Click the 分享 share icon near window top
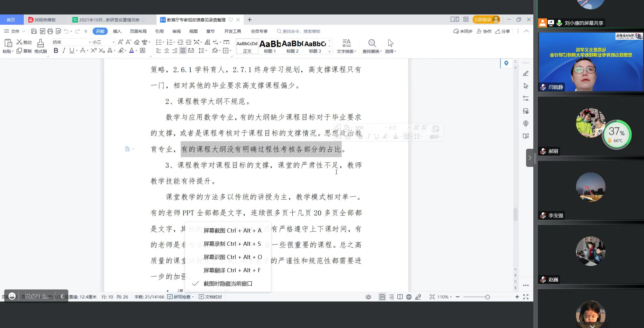This screenshot has width=644, height=328. click(x=503, y=31)
